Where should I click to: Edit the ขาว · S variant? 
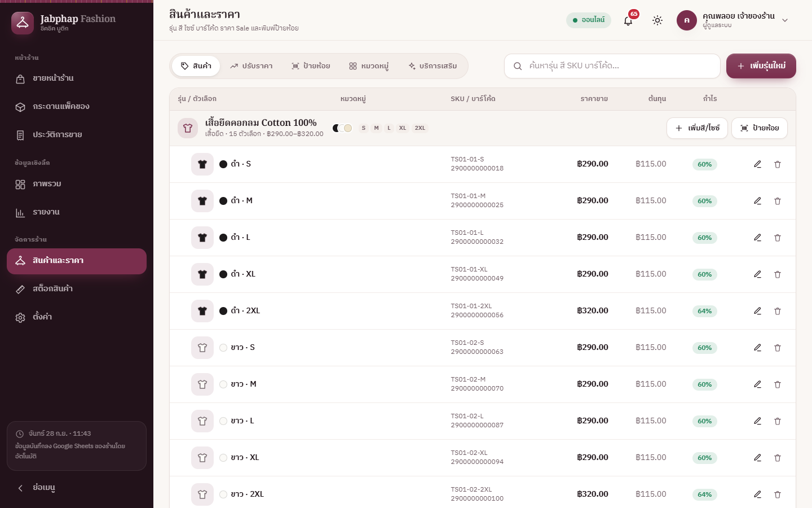click(757, 348)
